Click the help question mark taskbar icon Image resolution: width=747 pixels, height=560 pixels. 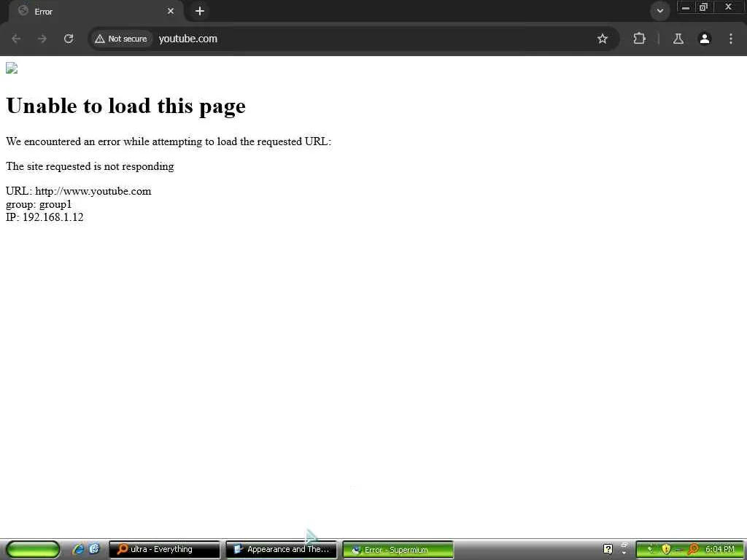point(608,549)
